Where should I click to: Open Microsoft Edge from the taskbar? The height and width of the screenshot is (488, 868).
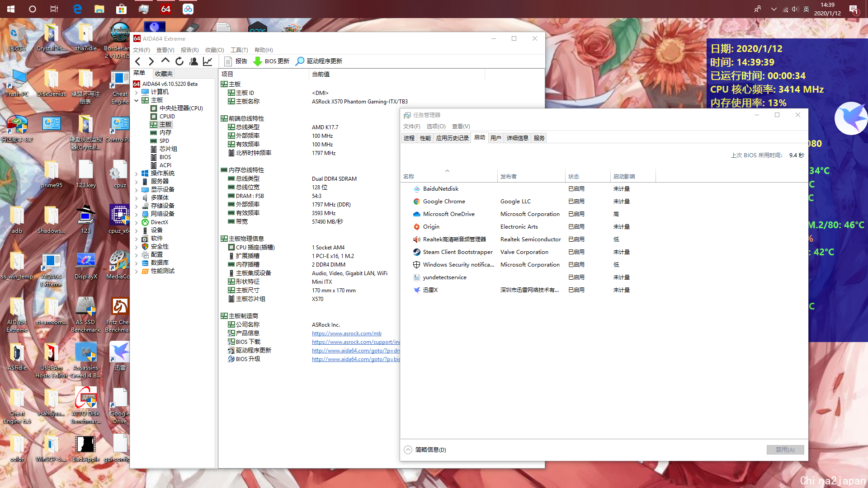coord(77,9)
